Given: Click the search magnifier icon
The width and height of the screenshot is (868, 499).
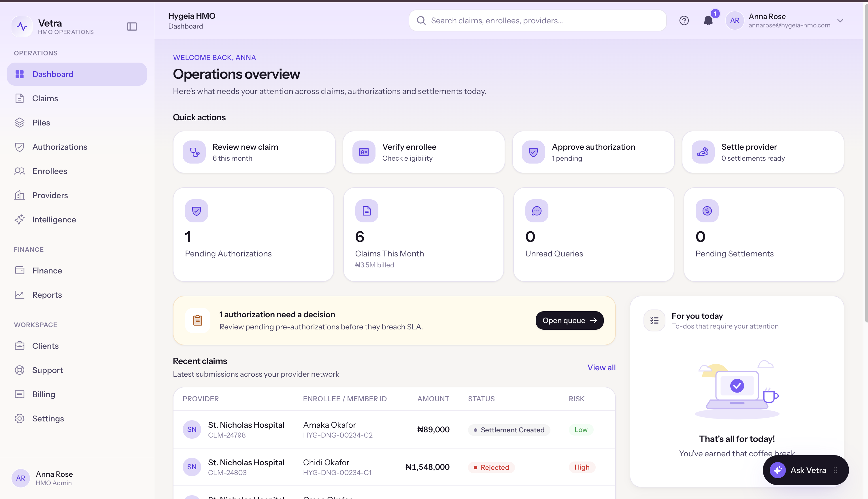Looking at the screenshot, I should 421,20.
